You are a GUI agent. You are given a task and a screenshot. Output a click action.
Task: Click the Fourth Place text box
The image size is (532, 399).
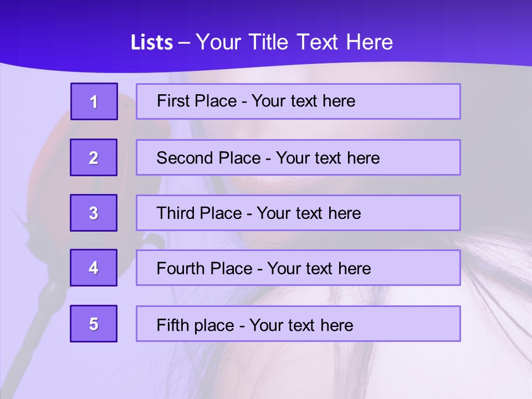coord(298,268)
